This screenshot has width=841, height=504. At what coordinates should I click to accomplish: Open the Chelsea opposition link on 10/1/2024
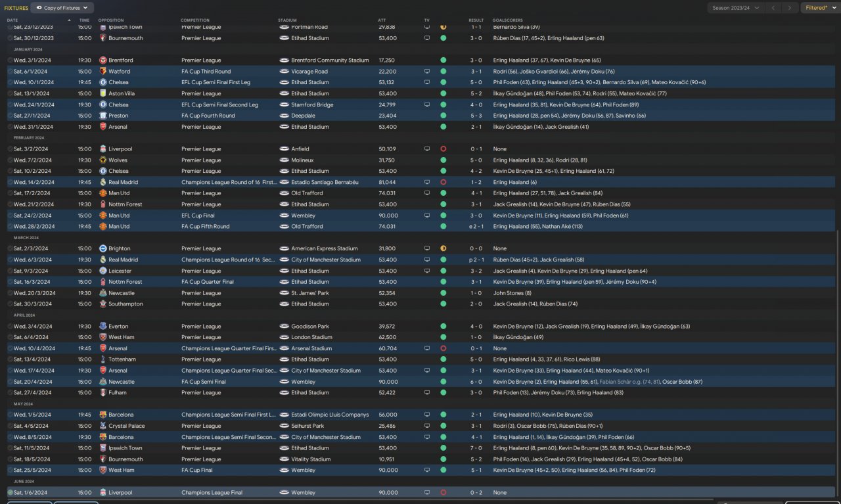pos(118,82)
